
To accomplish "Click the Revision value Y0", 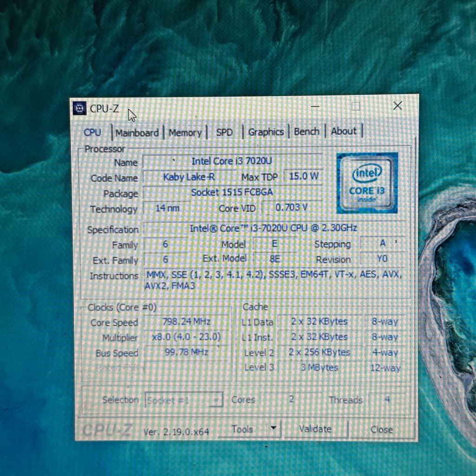I will (x=382, y=258).
